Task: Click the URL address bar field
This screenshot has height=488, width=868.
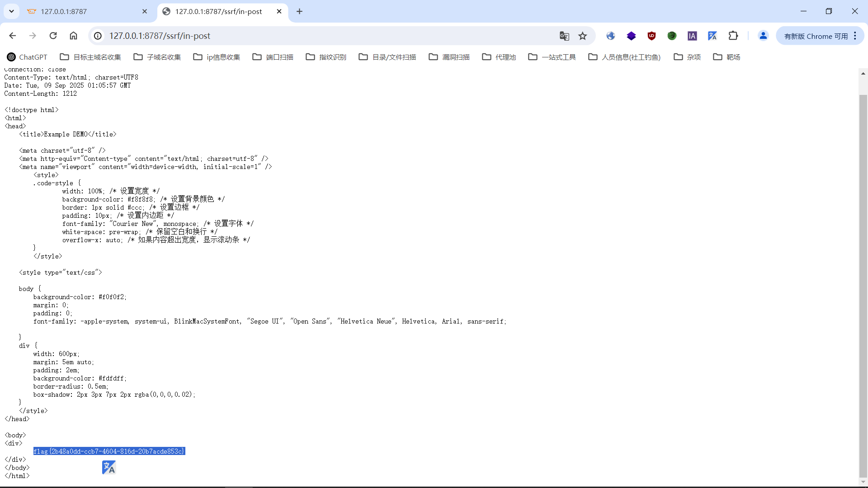Action: pyautogui.click(x=316, y=36)
